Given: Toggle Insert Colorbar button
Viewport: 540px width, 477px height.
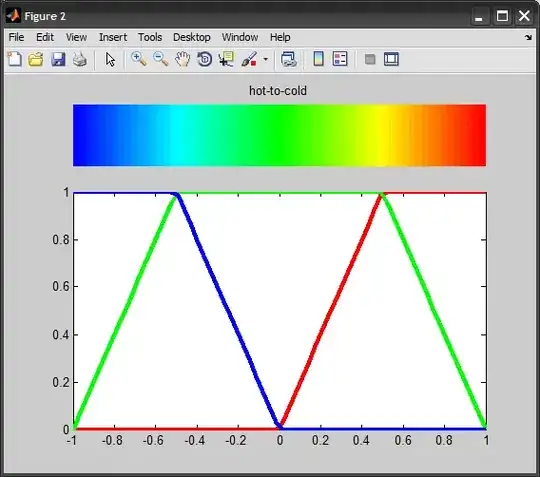Looking at the screenshot, I should (319, 59).
